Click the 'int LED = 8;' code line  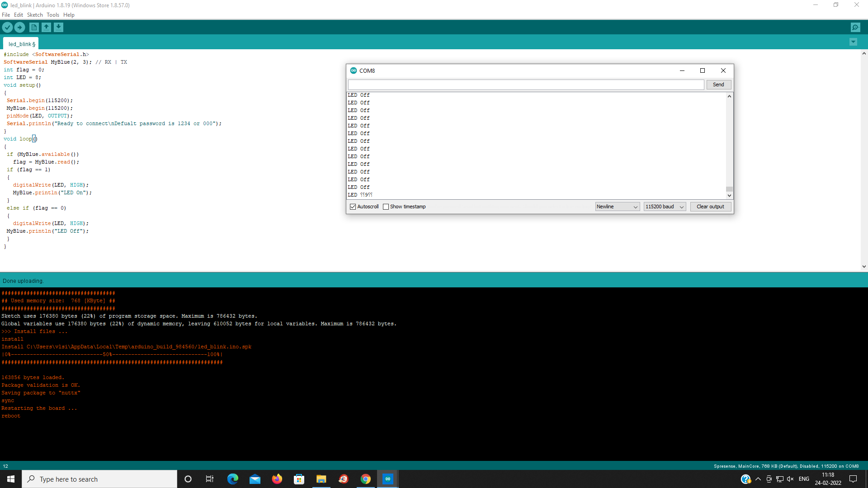[22, 77]
